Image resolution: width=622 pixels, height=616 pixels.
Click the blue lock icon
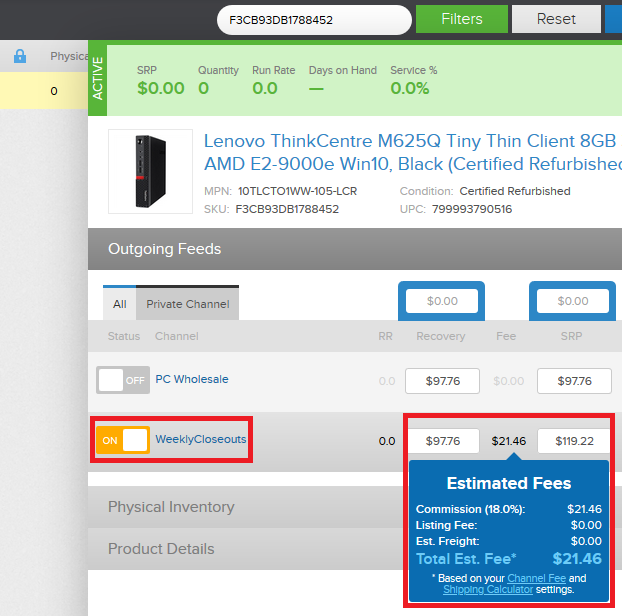20,56
